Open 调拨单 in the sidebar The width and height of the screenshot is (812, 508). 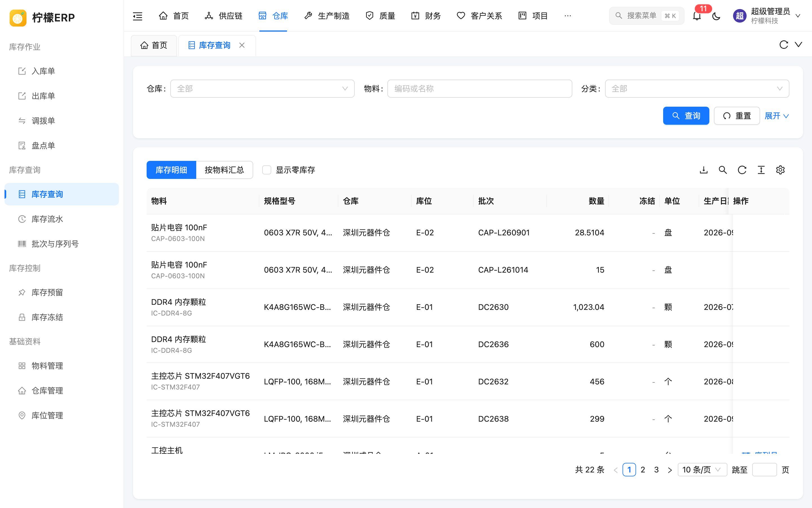[62, 121]
